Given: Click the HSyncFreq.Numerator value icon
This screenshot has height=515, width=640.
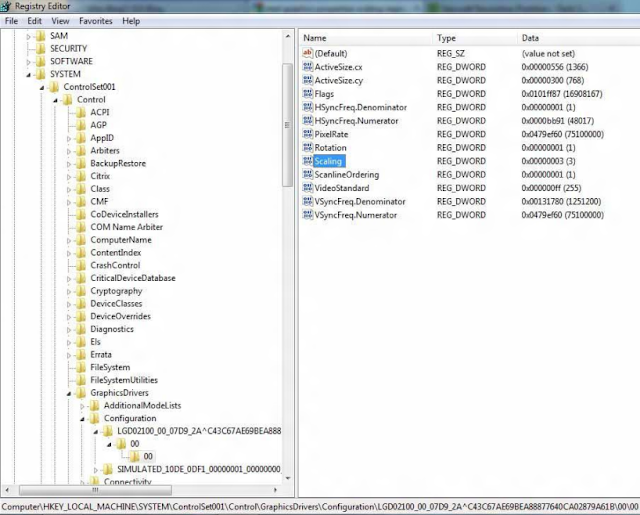Looking at the screenshot, I should 308,120.
